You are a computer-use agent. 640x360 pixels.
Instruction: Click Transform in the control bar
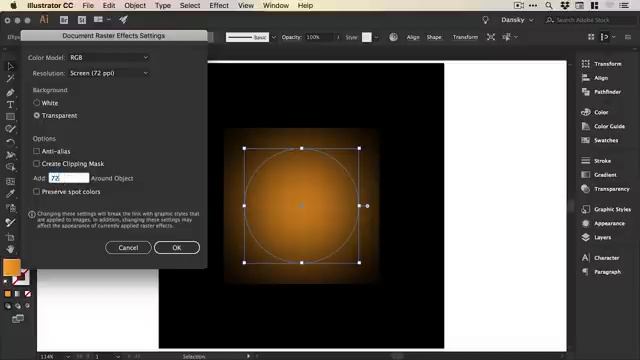[465, 37]
